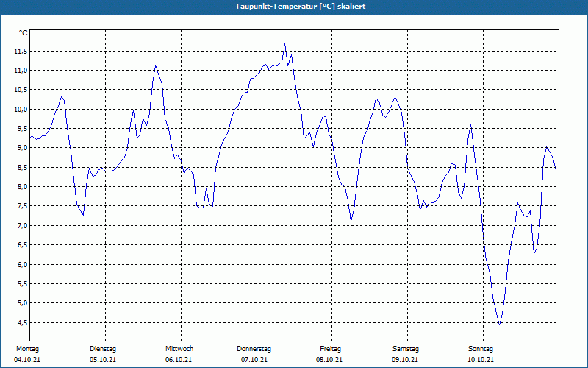
Task: Click the Donnerstag day label
Action: tap(254, 349)
